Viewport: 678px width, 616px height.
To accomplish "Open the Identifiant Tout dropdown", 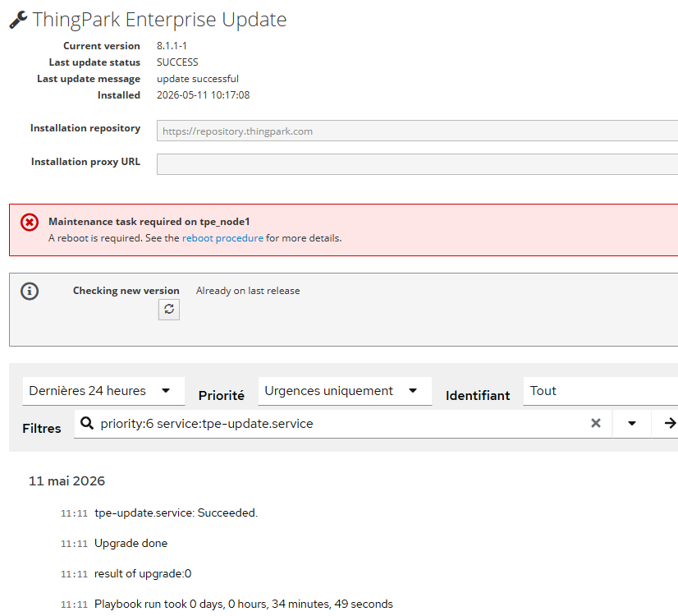I will pos(601,391).
